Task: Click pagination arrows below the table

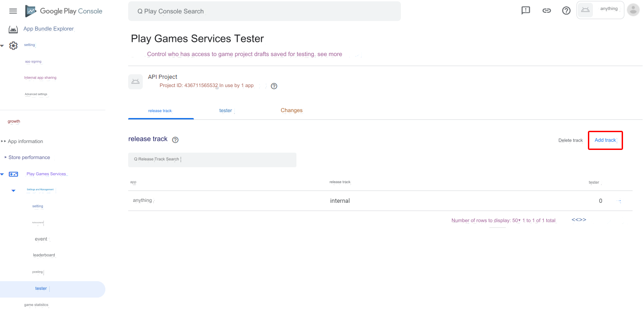Action: [x=579, y=220]
